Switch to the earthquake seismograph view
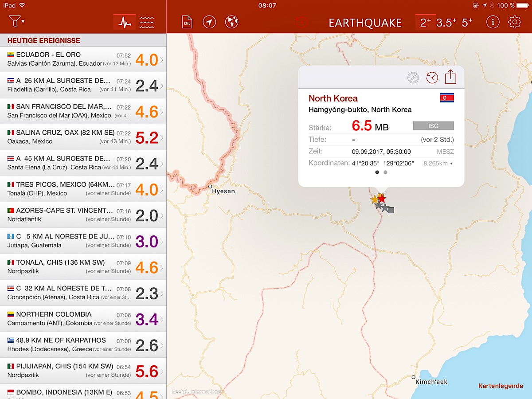This screenshot has width=532, height=399. click(124, 22)
